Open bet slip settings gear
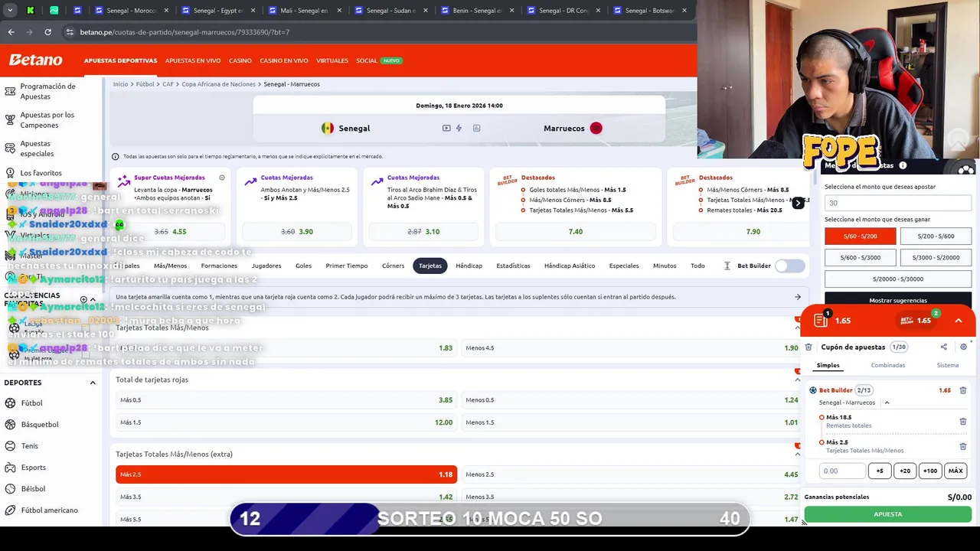 (963, 347)
